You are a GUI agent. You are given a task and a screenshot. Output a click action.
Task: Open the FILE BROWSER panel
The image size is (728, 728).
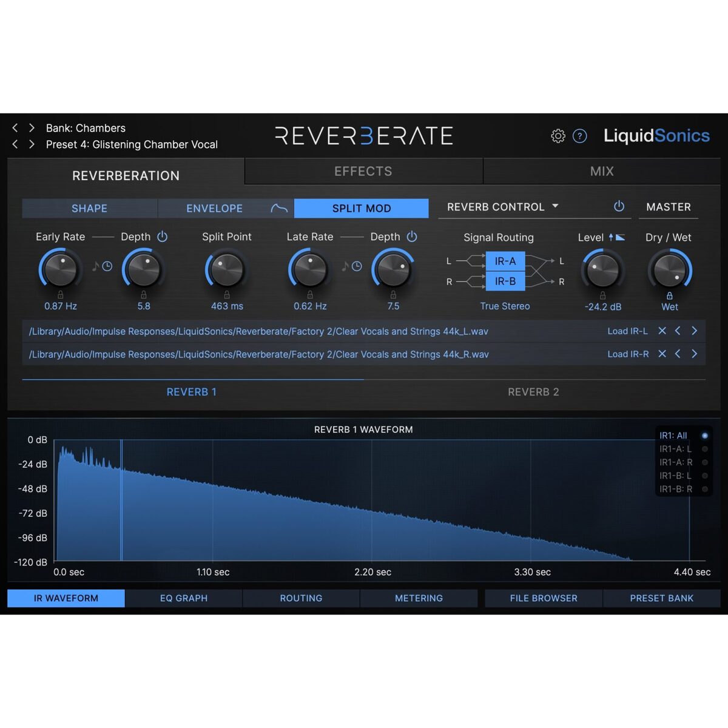543,598
